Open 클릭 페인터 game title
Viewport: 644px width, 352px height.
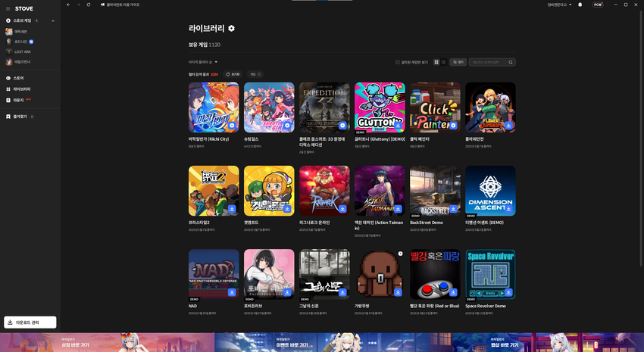pos(419,139)
